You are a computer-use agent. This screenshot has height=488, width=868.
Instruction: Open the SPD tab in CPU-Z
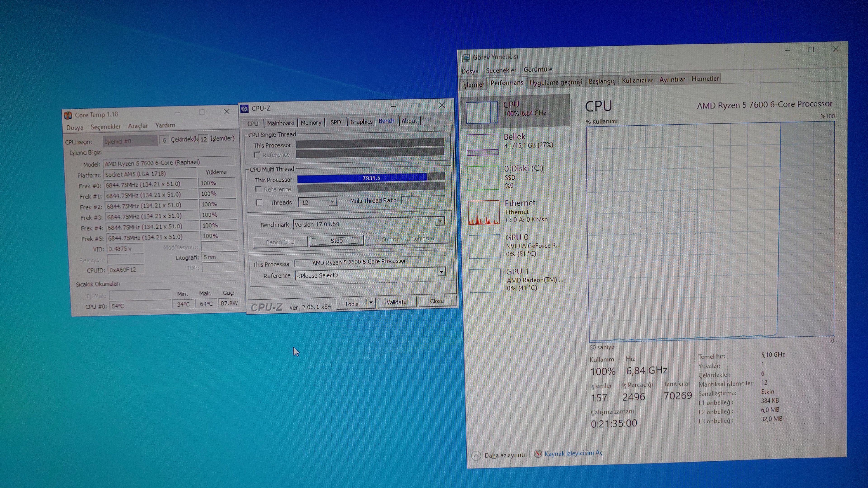336,122
